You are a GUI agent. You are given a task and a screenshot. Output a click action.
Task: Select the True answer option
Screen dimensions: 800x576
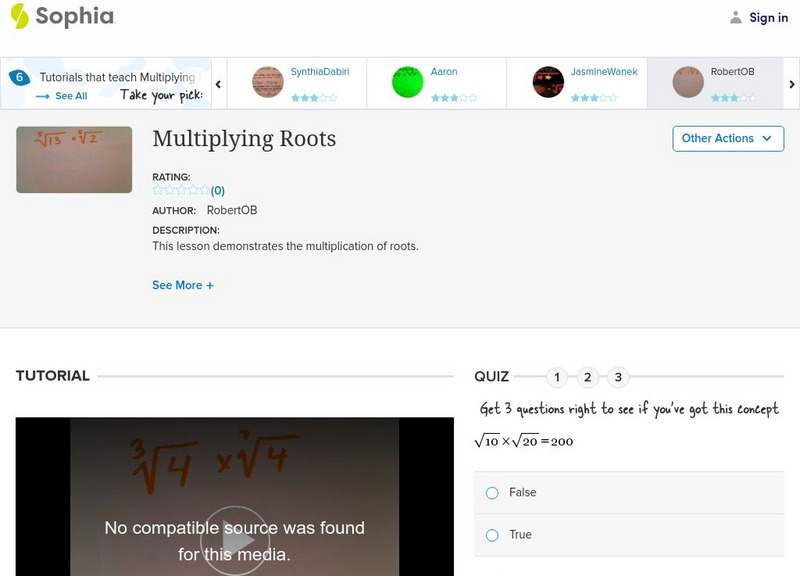coord(491,535)
